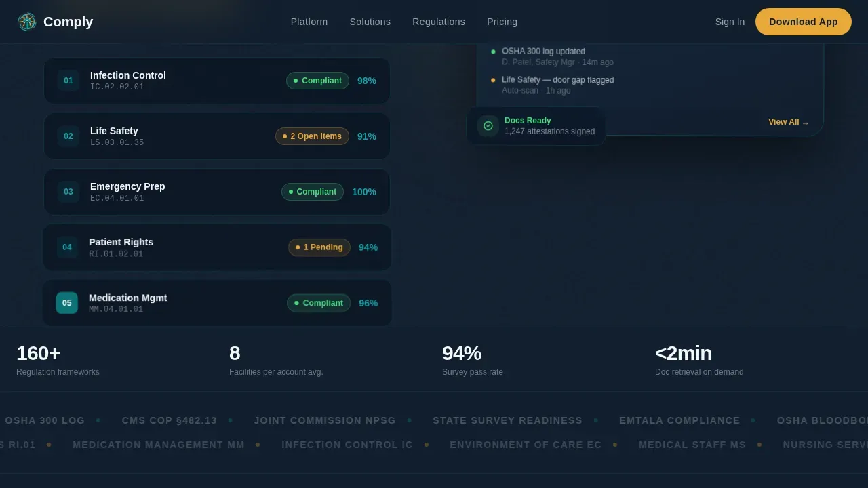This screenshot has height=488, width=868.
Task: Click ENVIRONMENT OF CARE EC in ticker
Action: 526,445
